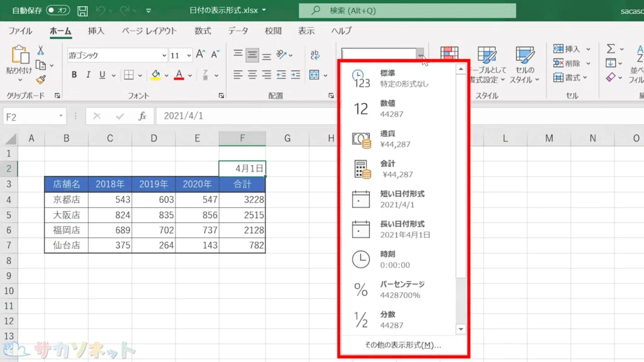Toggle Center alignment
The width and height of the screenshot is (644, 362).
point(252,75)
